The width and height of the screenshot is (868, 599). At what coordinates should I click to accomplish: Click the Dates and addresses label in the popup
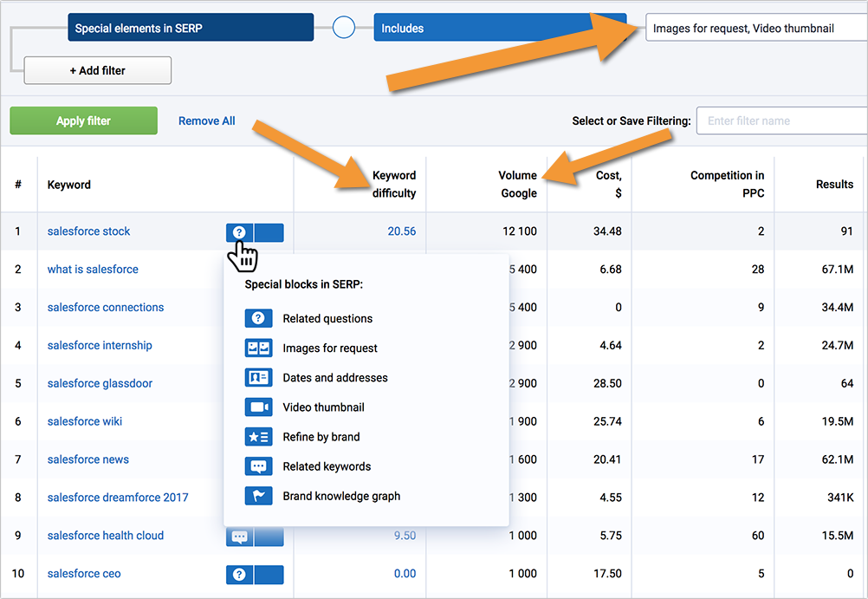point(335,377)
